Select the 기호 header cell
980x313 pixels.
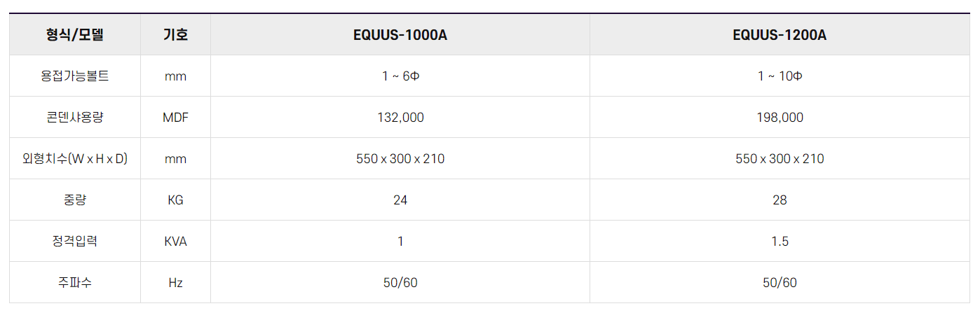pos(175,34)
